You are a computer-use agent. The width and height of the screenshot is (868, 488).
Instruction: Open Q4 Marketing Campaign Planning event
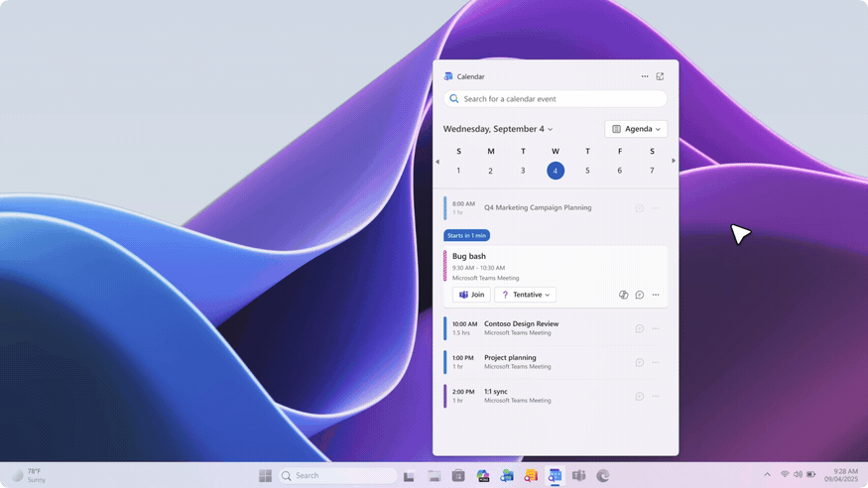coord(538,207)
